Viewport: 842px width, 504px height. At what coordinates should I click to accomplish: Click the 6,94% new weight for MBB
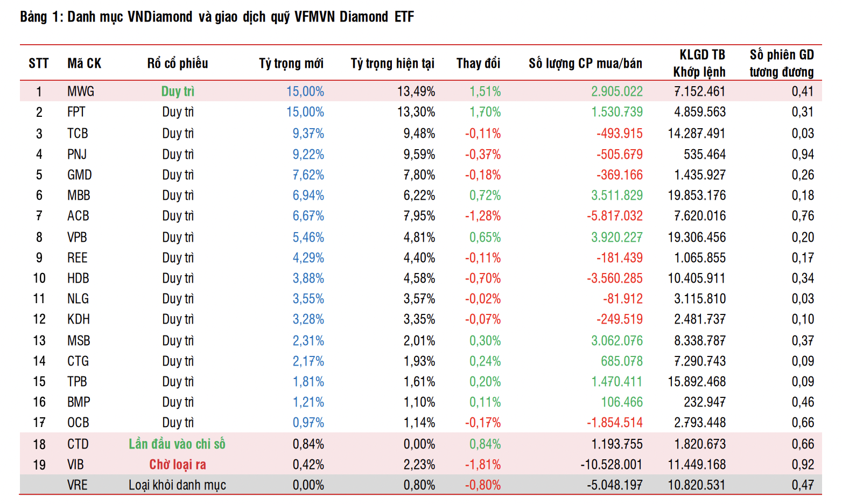(x=308, y=195)
